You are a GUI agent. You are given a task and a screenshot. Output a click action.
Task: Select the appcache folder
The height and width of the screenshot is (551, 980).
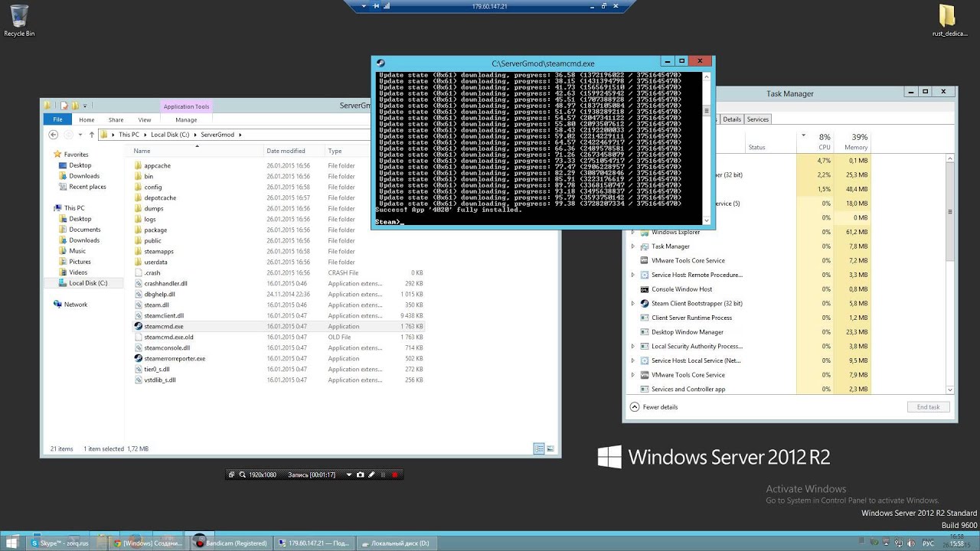click(x=157, y=165)
